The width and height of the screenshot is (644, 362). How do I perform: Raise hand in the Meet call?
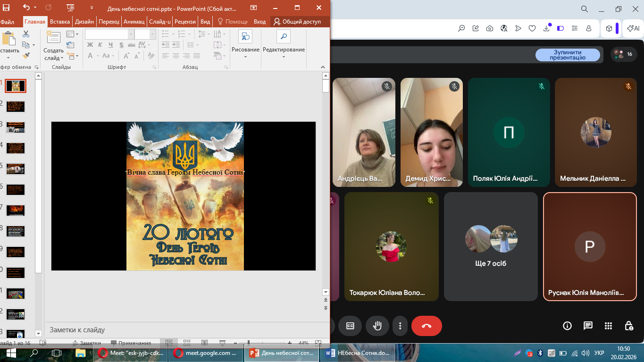377,326
